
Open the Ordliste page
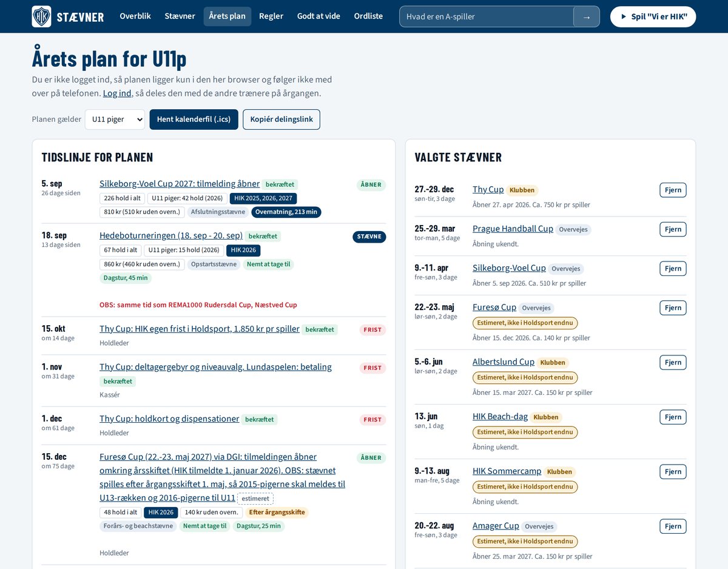pyautogui.click(x=369, y=16)
